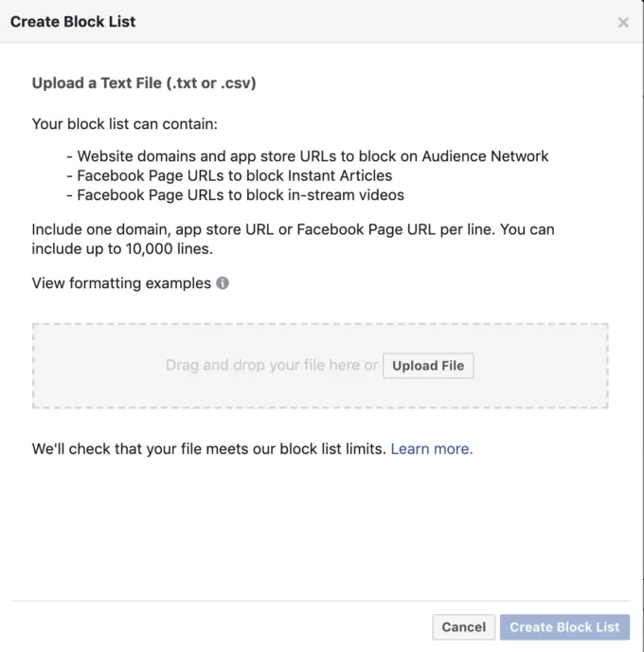Click the empty header bar beside the title
This screenshot has height=652, width=644.
point(379,22)
